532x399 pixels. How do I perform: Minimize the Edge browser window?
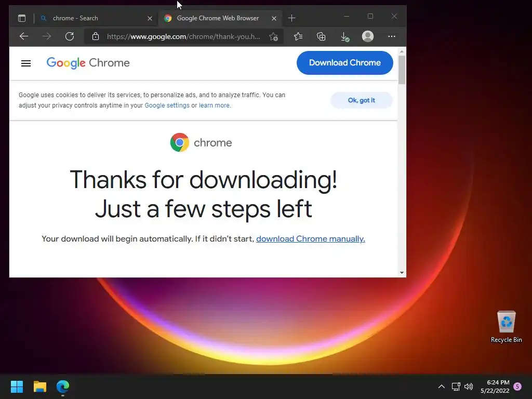coord(347,16)
